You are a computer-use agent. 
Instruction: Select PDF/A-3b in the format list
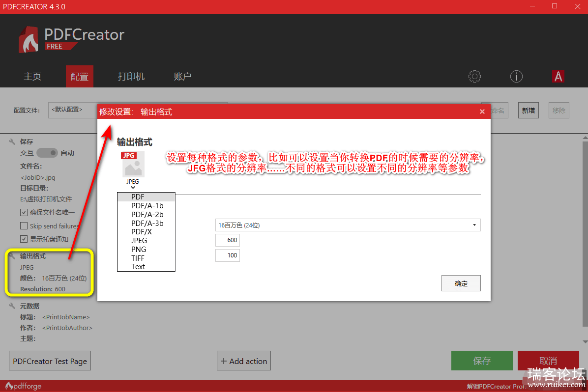tap(146, 223)
